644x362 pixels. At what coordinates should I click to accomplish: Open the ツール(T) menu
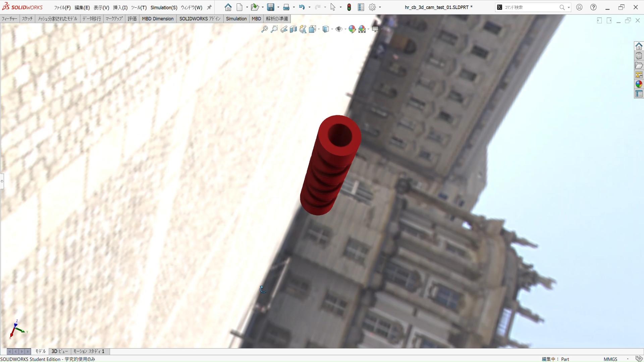139,7
